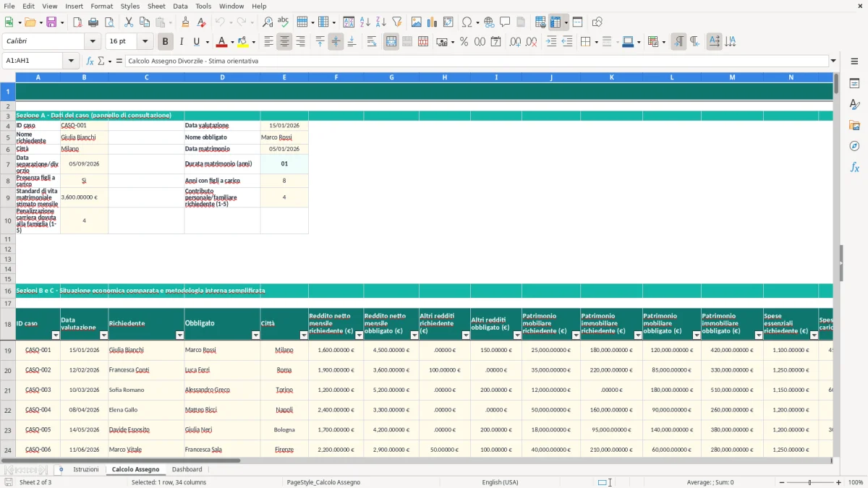This screenshot has width=868, height=488.
Task: Run the Spelling check icon
Action: tap(283, 22)
